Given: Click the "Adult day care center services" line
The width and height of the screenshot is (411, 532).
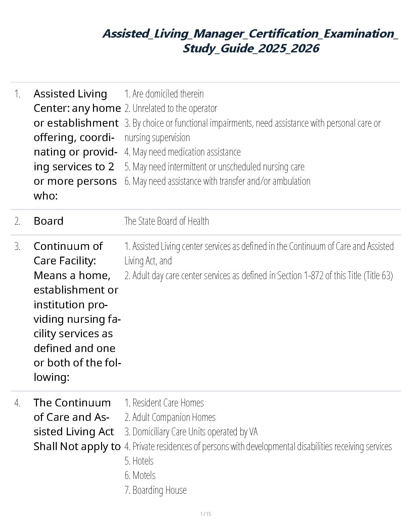Looking at the screenshot, I should coord(258,276).
